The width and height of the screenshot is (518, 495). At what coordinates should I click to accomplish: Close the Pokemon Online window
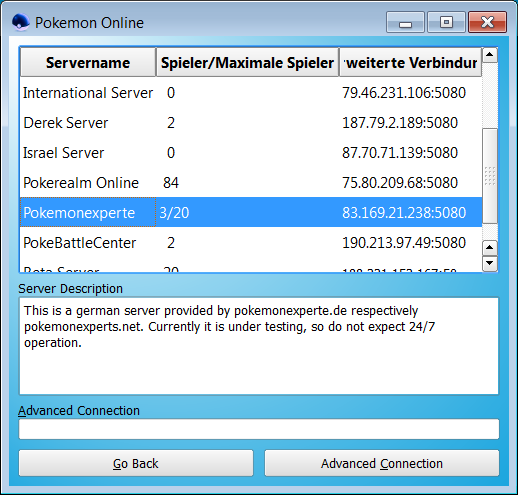[487, 22]
